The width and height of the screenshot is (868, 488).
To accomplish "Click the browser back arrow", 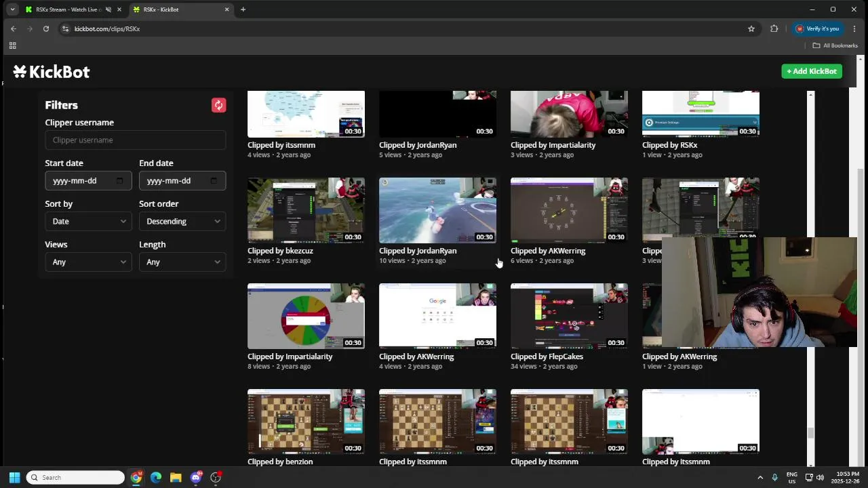I will coord(14,28).
